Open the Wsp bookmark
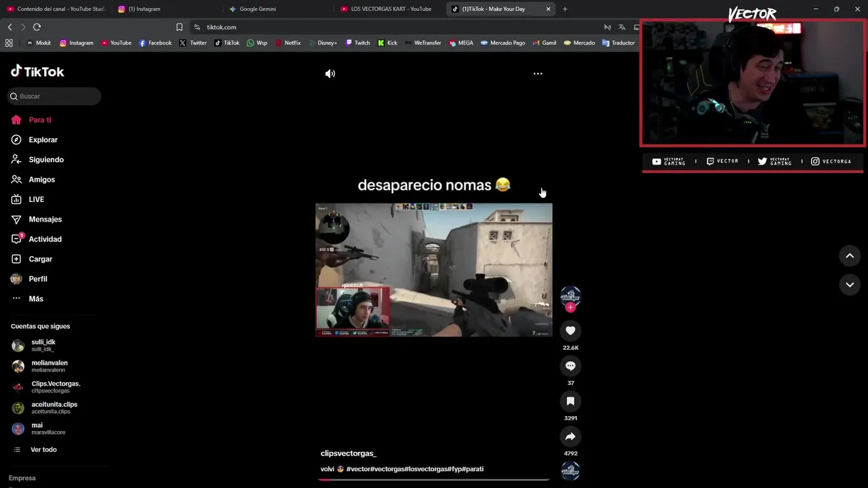 pos(257,43)
